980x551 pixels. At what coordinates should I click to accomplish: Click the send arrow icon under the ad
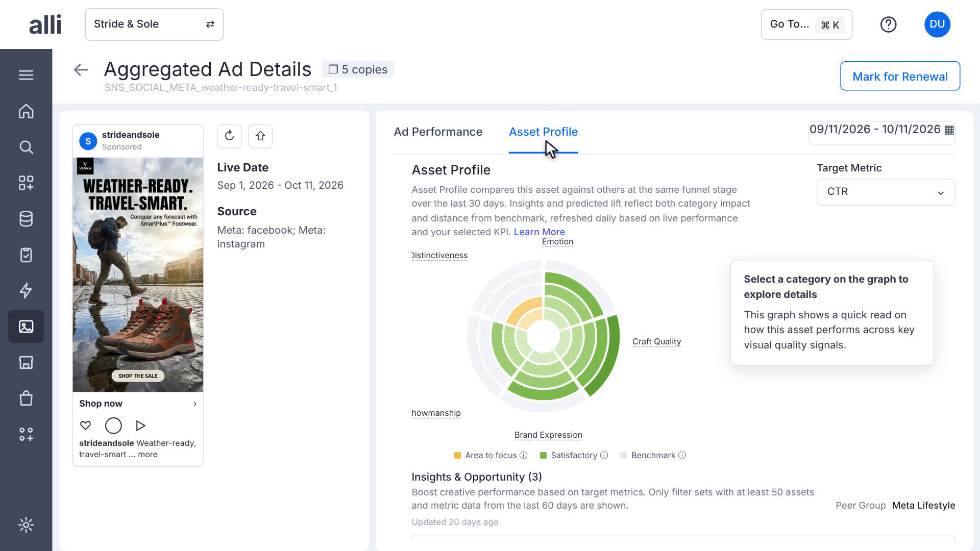pyautogui.click(x=141, y=425)
